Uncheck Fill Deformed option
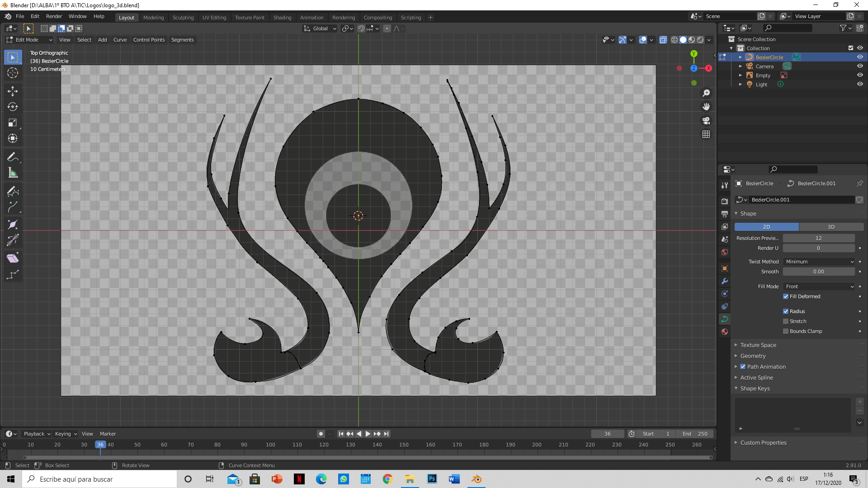Screen dimensions: 868x488 (786, 296)
